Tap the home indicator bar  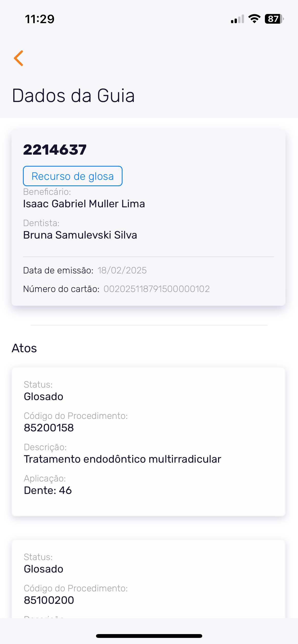149,636
